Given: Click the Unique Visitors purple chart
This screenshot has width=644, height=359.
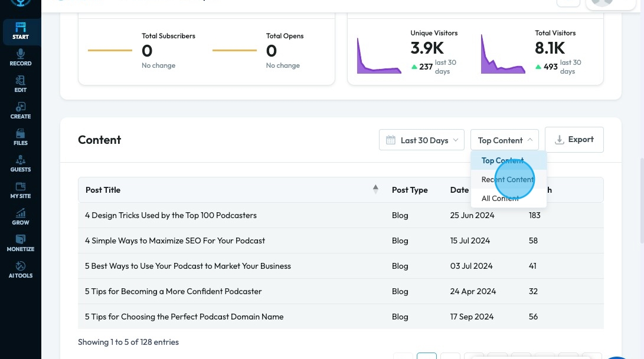Looking at the screenshot, I should pos(378,56).
